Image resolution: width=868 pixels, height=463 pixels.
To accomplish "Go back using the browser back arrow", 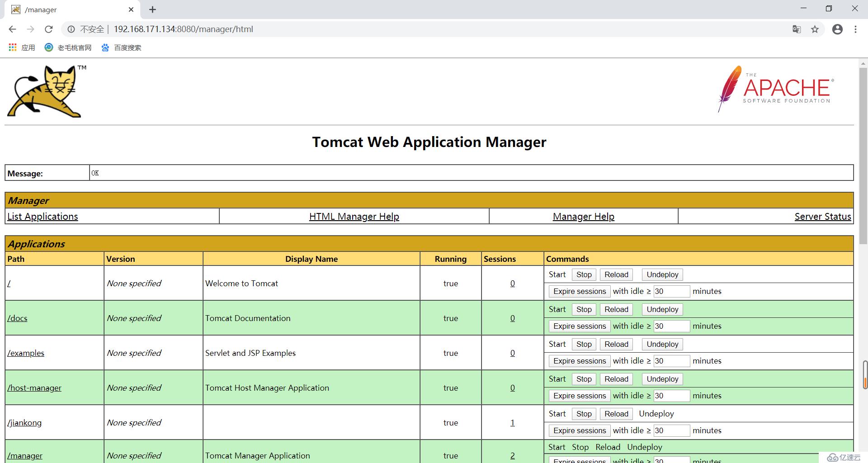I will 12,29.
